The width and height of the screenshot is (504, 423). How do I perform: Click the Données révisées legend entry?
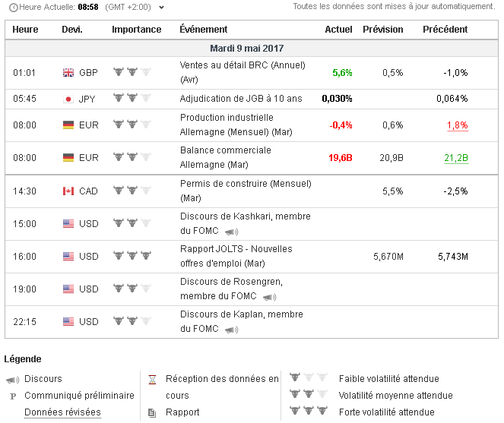(x=62, y=412)
